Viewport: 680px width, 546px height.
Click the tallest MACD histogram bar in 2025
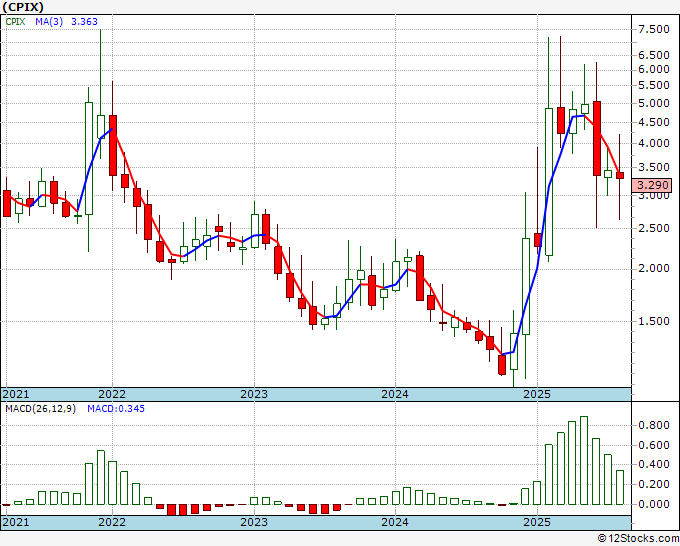pos(584,461)
